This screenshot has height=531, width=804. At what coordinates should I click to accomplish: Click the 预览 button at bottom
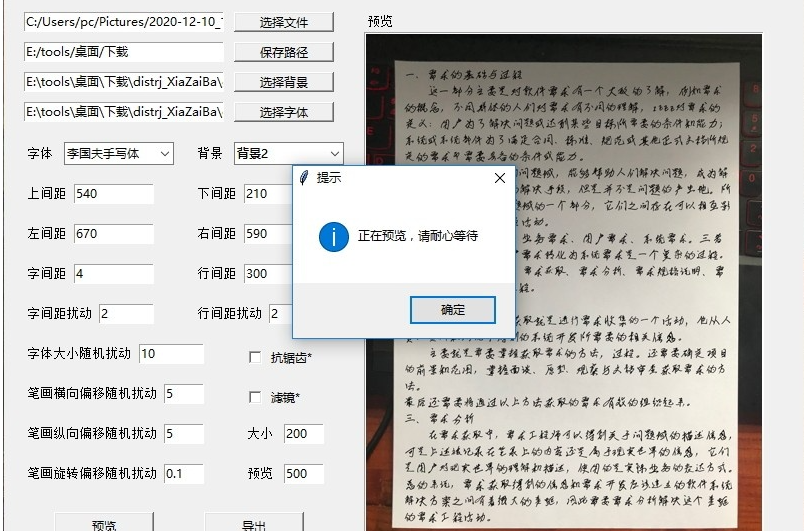(x=104, y=523)
